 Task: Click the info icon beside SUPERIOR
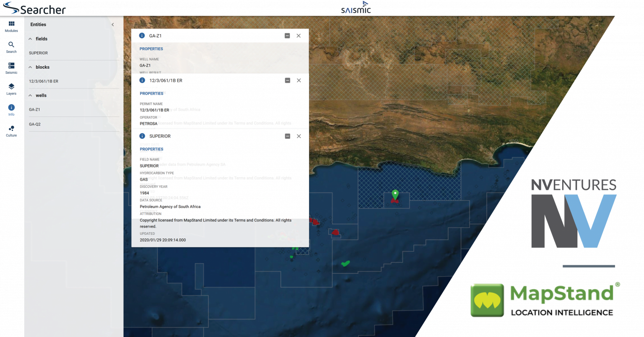142,136
